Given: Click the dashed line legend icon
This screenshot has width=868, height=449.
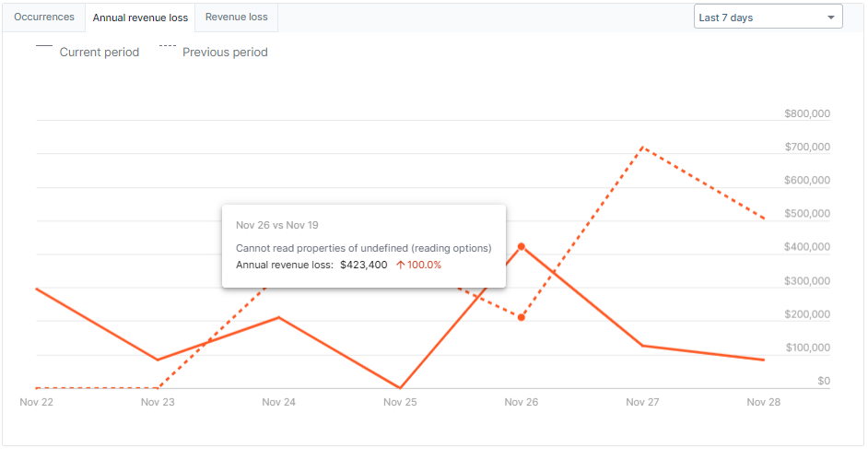Looking at the screenshot, I should click(168, 46).
